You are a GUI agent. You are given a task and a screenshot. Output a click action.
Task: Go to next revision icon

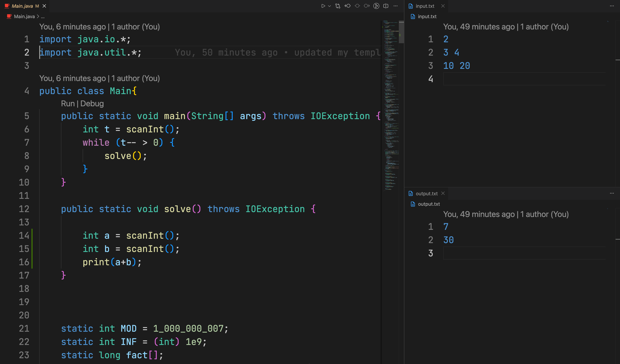[x=367, y=6]
